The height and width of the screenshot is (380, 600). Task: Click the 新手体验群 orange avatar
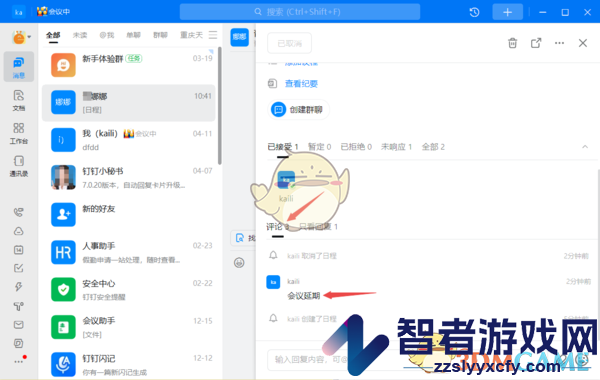(x=63, y=65)
